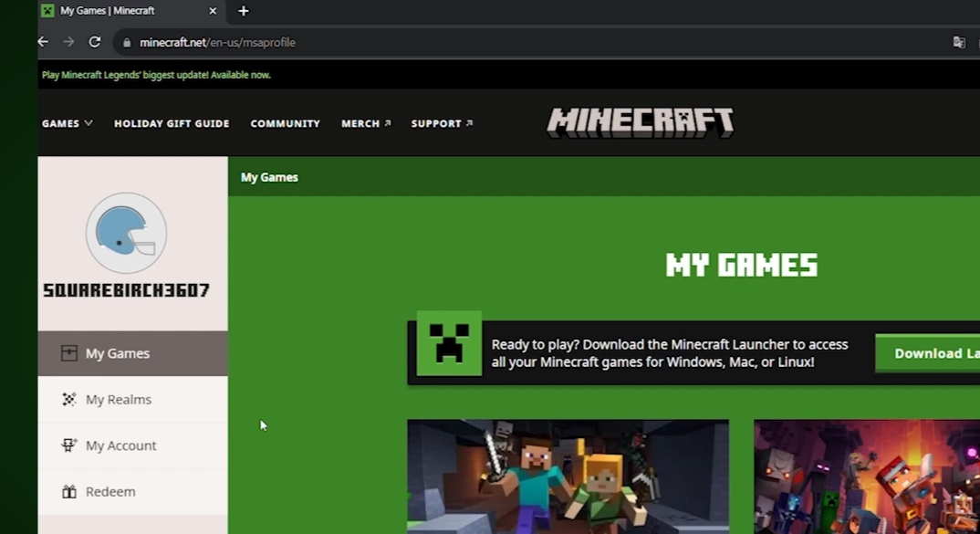
Task: Click the Creeper face icon in launcher banner
Action: pyautogui.click(x=449, y=343)
